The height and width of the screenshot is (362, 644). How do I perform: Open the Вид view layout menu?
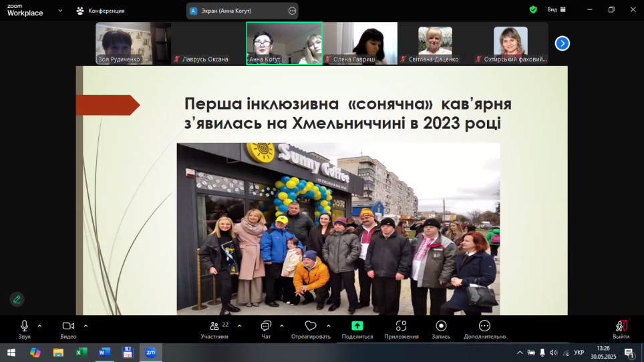(x=556, y=10)
